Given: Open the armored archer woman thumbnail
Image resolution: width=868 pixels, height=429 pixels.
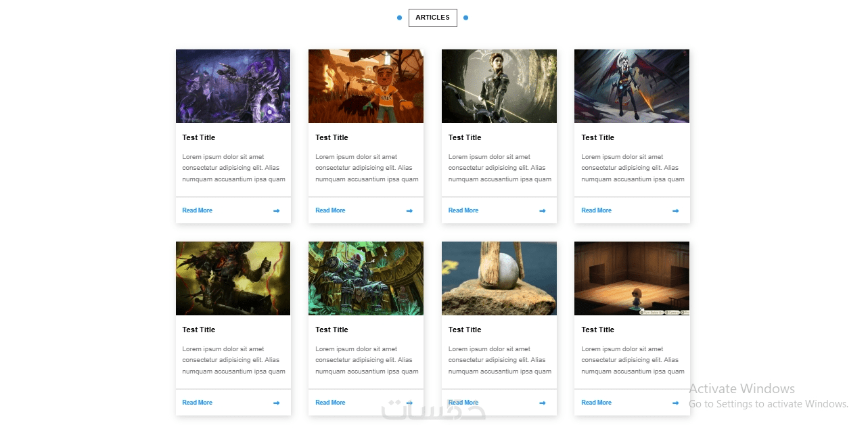Looking at the screenshot, I should click(x=499, y=86).
